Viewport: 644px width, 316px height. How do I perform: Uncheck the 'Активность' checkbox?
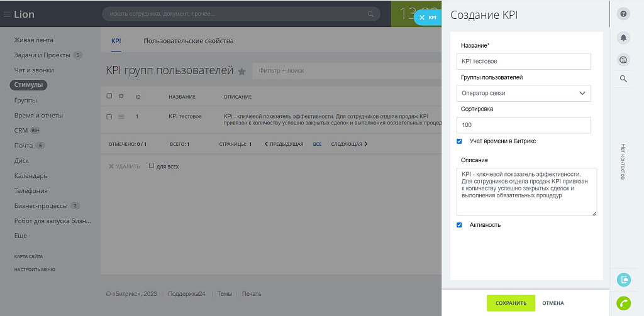459,225
